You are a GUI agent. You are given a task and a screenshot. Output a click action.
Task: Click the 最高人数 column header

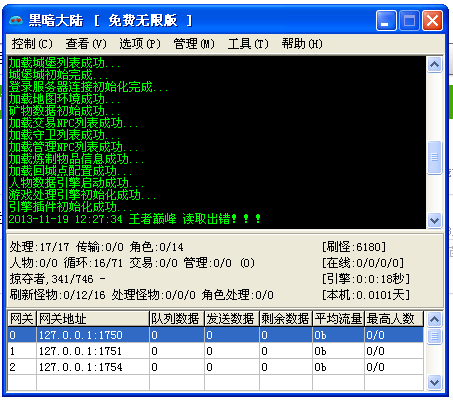click(394, 319)
